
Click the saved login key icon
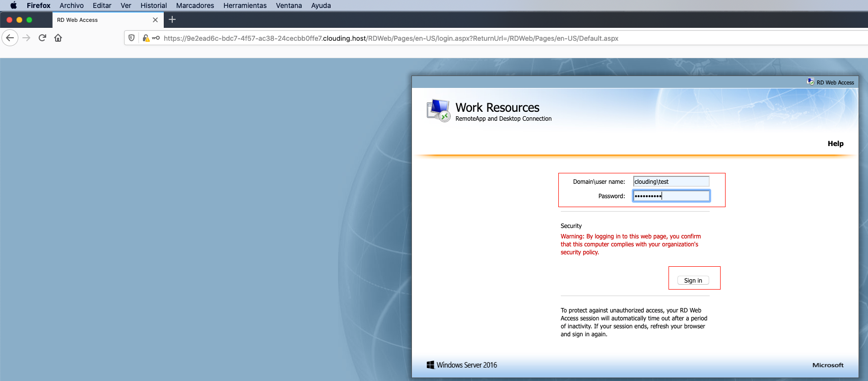coord(156,38)
